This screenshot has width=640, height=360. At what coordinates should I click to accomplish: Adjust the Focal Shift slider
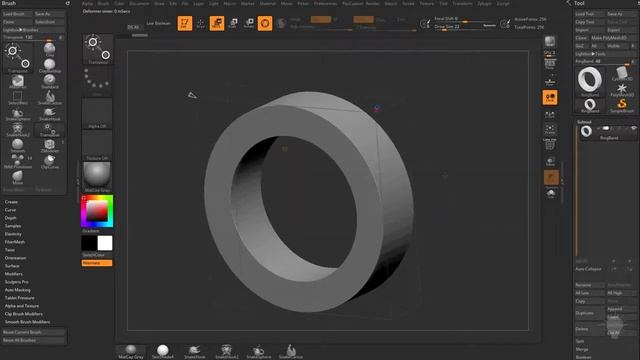(x=464, y=19)
